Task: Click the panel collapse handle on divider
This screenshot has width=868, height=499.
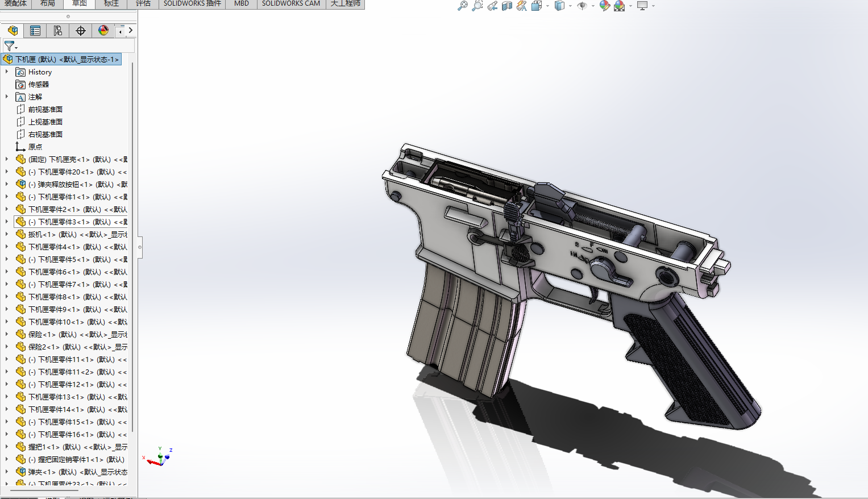Action: click(140, 247)
